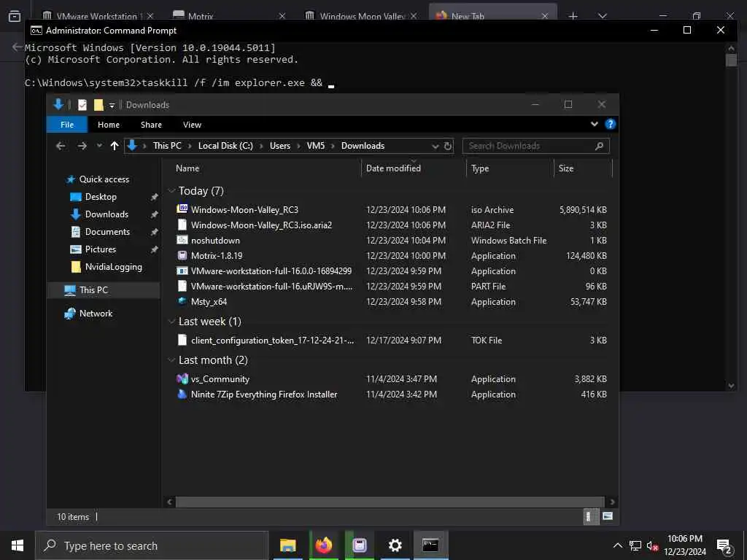Click the muted volume tray icon
Viewport: 747px width, 560px height.
point(652,545)
